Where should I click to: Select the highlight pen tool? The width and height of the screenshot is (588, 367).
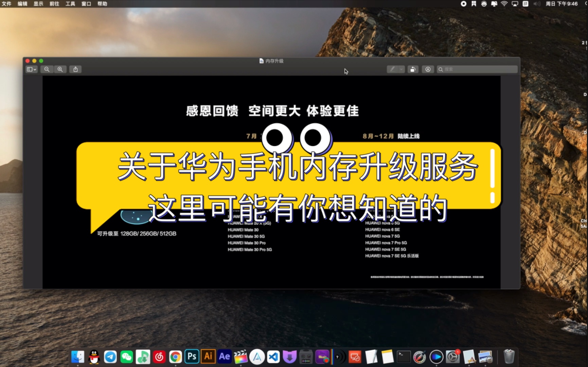(x=392, y=69)
